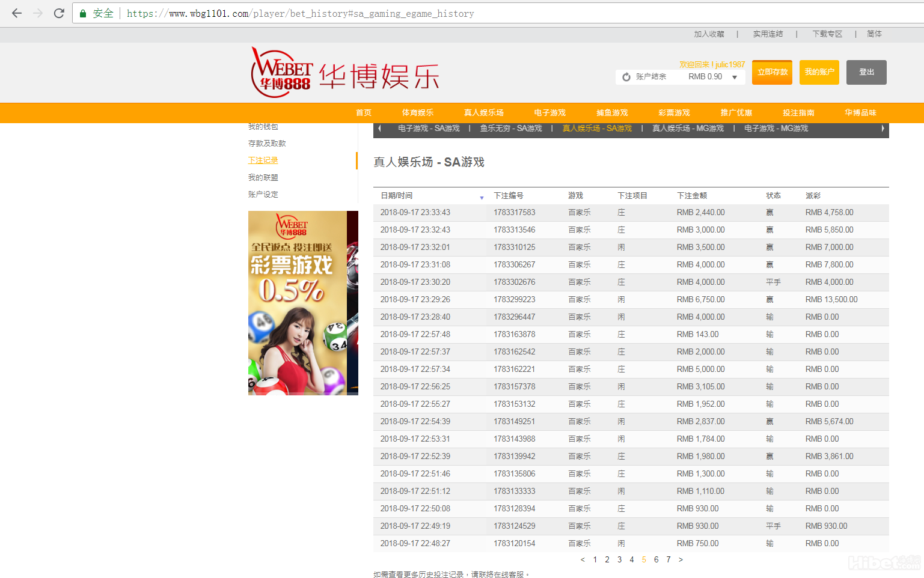Viewport: 924px width, 578px height.
Task: Click the browser back arrow
Action: [x=17, y=13]
